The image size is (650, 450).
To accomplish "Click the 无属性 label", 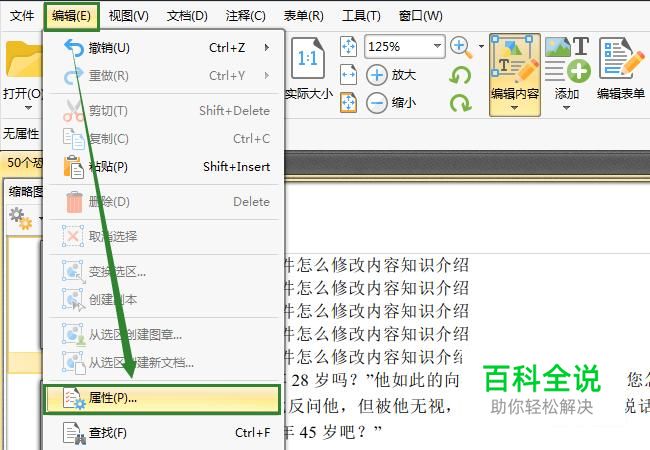I will 21,133.
